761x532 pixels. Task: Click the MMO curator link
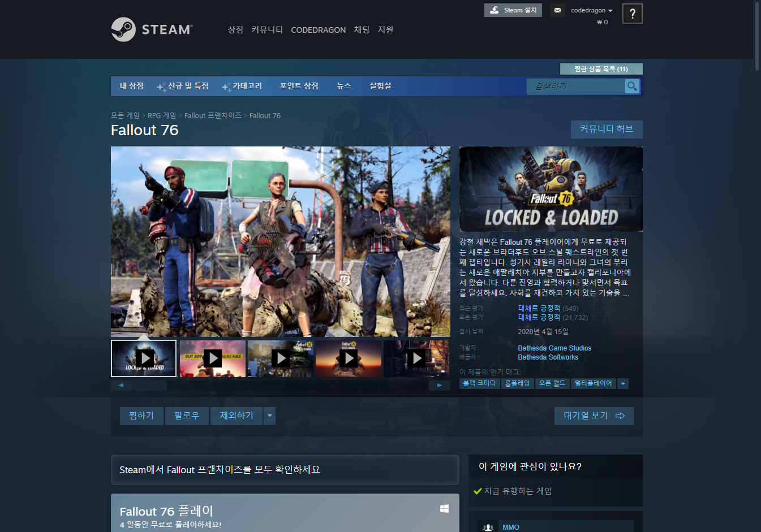(511, 527)
